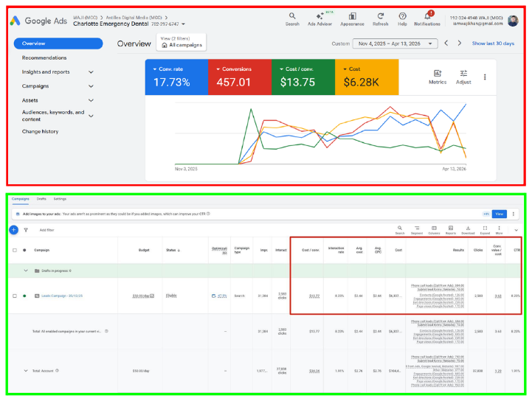Open the Help question mark icon
The height and width of the screenshot is (401, 532).
pyautogui.click(x=402, y=16)
